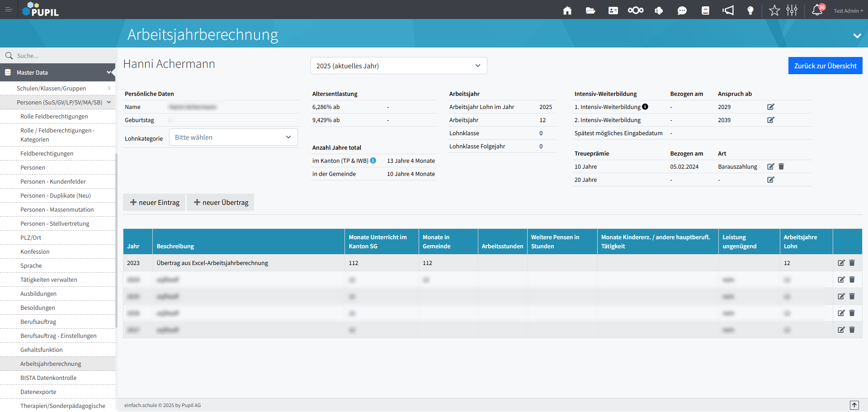Click the home icon in top navigation
The image size is (868, 412).
point(567,10)
